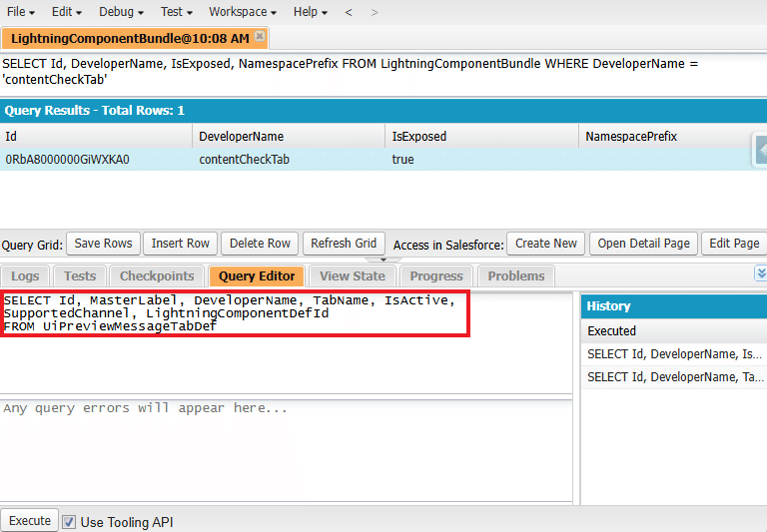Open history entry 'SELECT Id, DeveloperName, Is...'
This screenshot has width=767, height=532.
click(674, 354)
